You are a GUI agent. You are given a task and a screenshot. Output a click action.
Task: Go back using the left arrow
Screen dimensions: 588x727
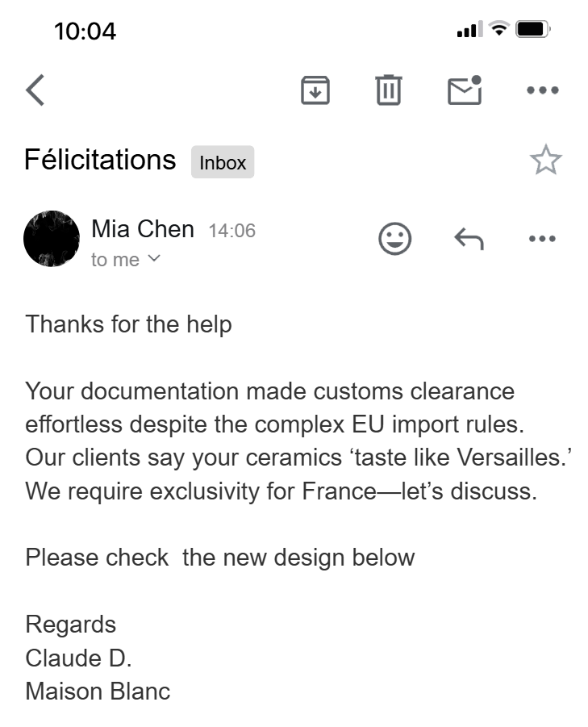coord(35,90)
